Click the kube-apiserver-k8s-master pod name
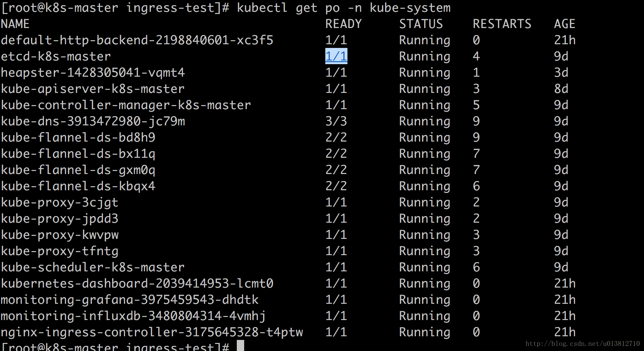644x351 pixels. pyautogui.click(x=93, y=89)
